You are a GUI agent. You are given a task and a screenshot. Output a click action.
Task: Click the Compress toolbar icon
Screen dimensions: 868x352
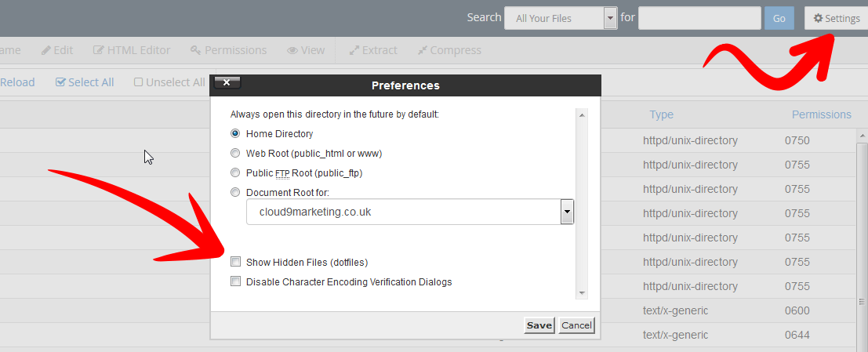click(x=423, y=50)
